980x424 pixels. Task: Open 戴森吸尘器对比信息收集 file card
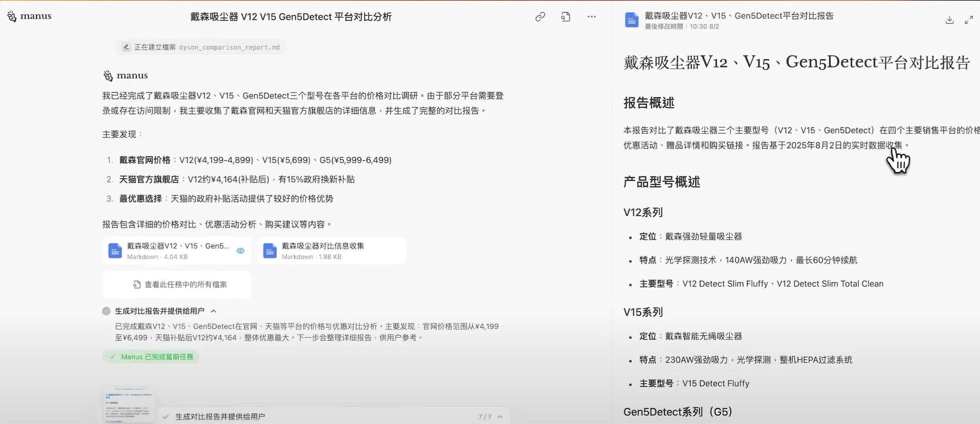[x=332, y=251]
